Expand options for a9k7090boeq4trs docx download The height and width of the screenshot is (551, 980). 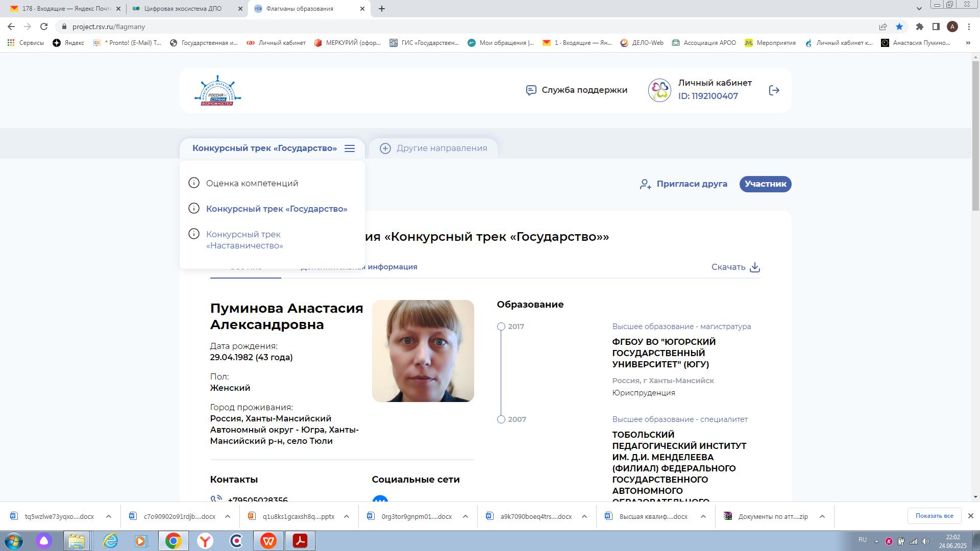584,516
